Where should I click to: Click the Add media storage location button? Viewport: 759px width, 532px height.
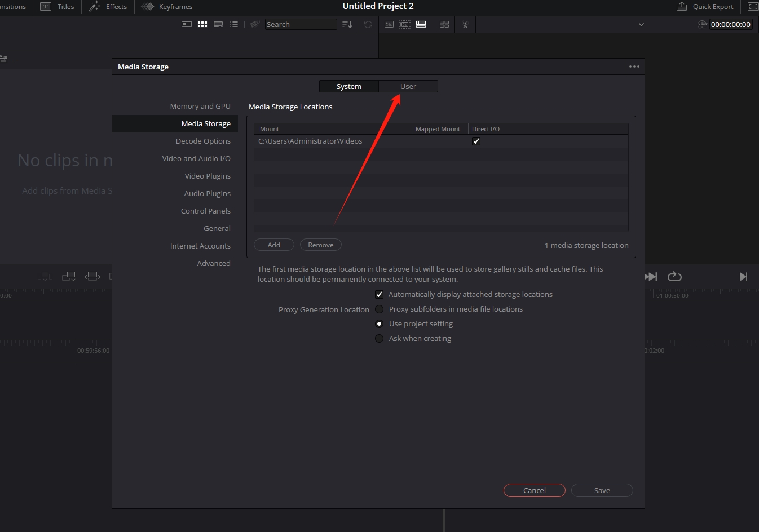(274, 245)
